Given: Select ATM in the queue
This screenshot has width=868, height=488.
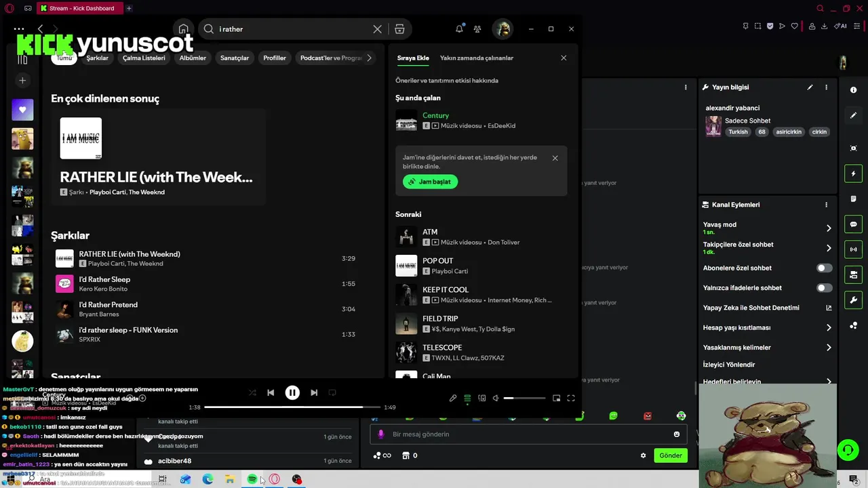Looking at the screenshot, I should 481,237.
